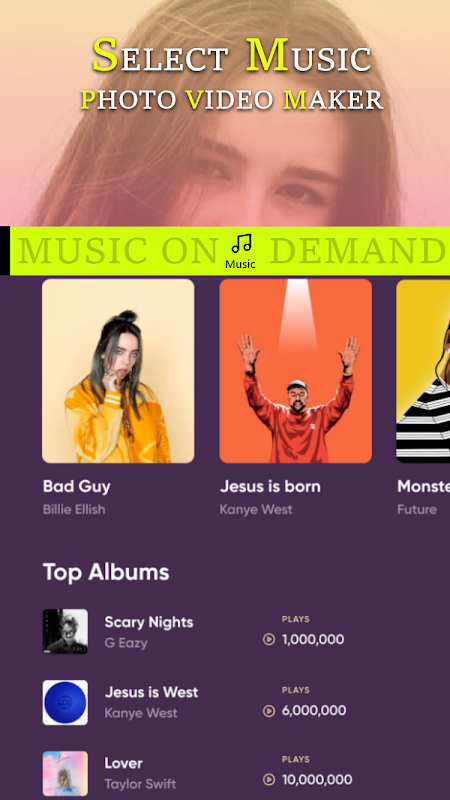Open the partially visible Monster cover
Image resolution: width=450 pixels, height=800 pixels.
click(423, 371)
